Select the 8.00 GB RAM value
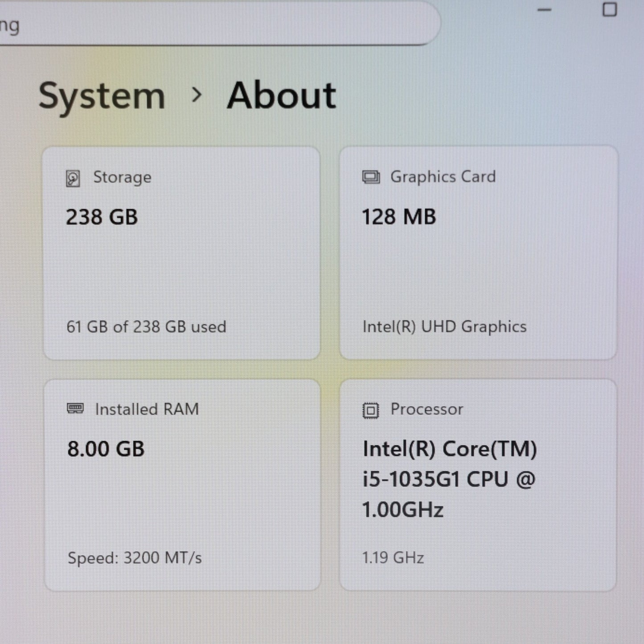Image resolution: width=644 pixels, height=644 pixels. (x=106, y=449)
